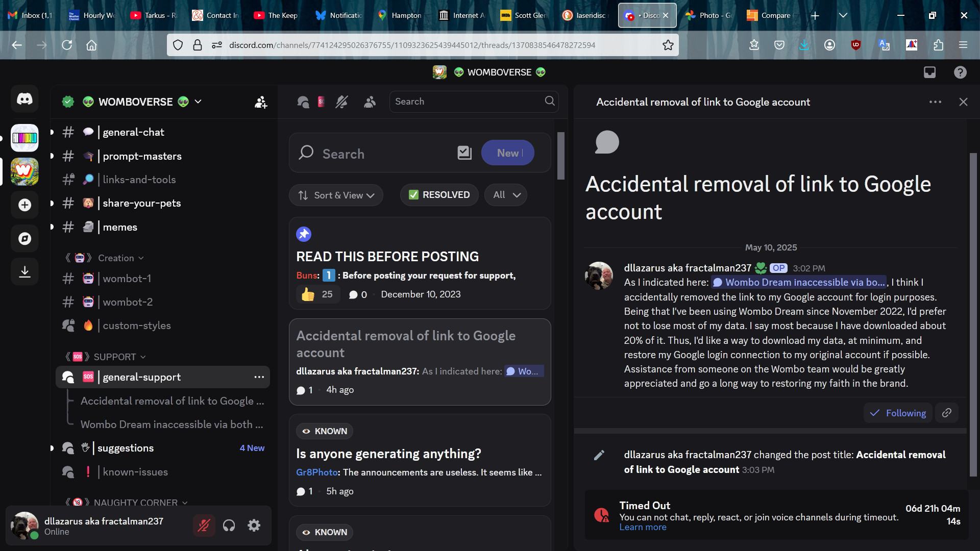Open general-support channel options dots
Viewport: 980px width, 551px height.
(x=259, y=377)
